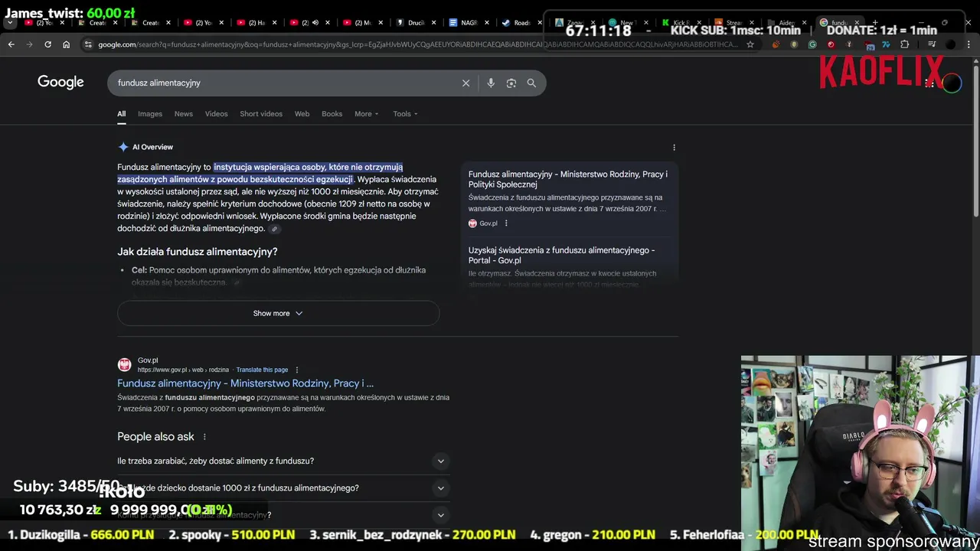View site information icon in address bar
This screenshot has height=551, width=980.
tap(89, 44)
